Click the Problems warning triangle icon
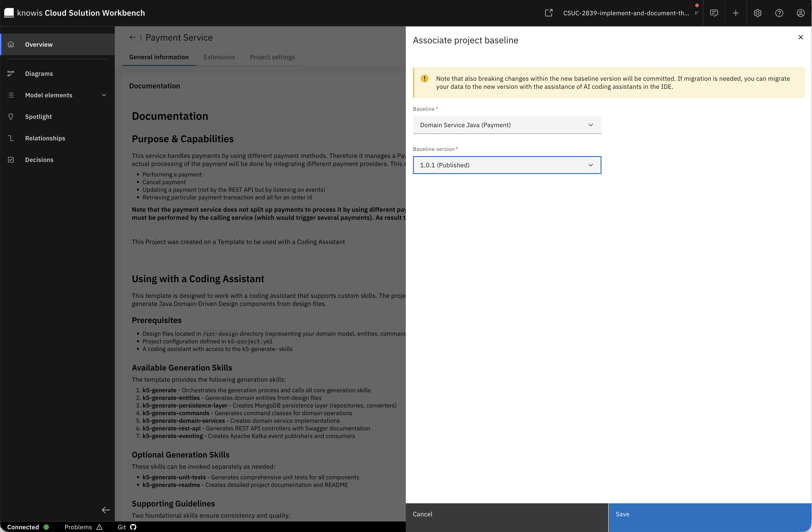The height and width of the screenshot is (532, 812). (x=99, y=527)
